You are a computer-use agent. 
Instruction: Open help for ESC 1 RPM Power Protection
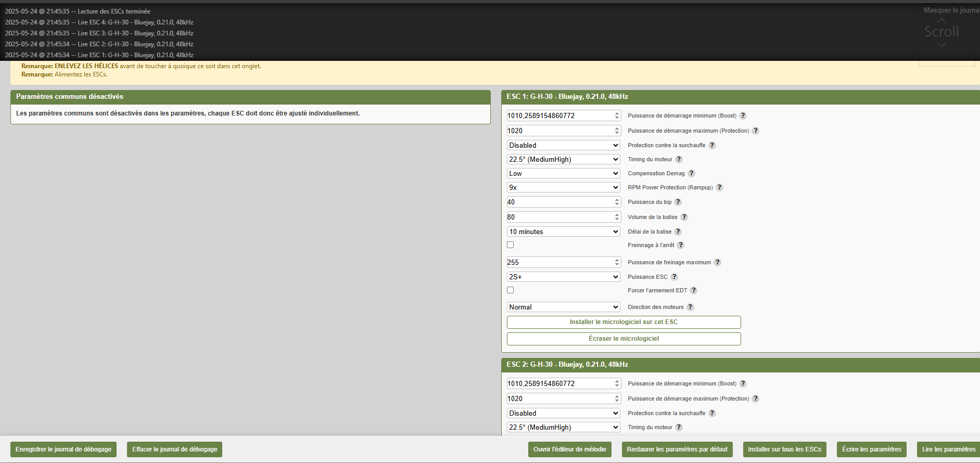(x=719, y=188)
